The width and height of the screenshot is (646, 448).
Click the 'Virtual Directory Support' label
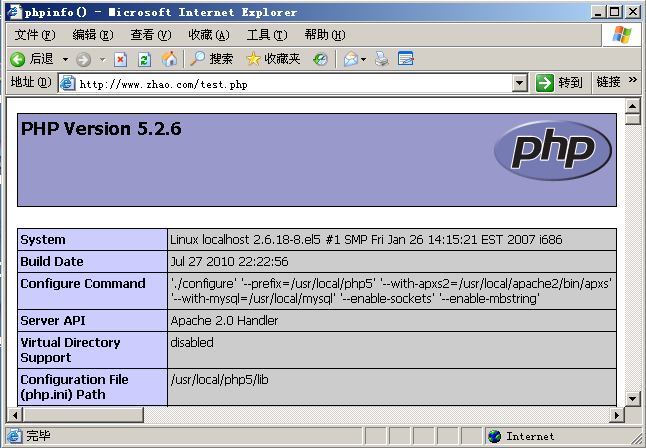pyautogui.click(x=70, y=350)
